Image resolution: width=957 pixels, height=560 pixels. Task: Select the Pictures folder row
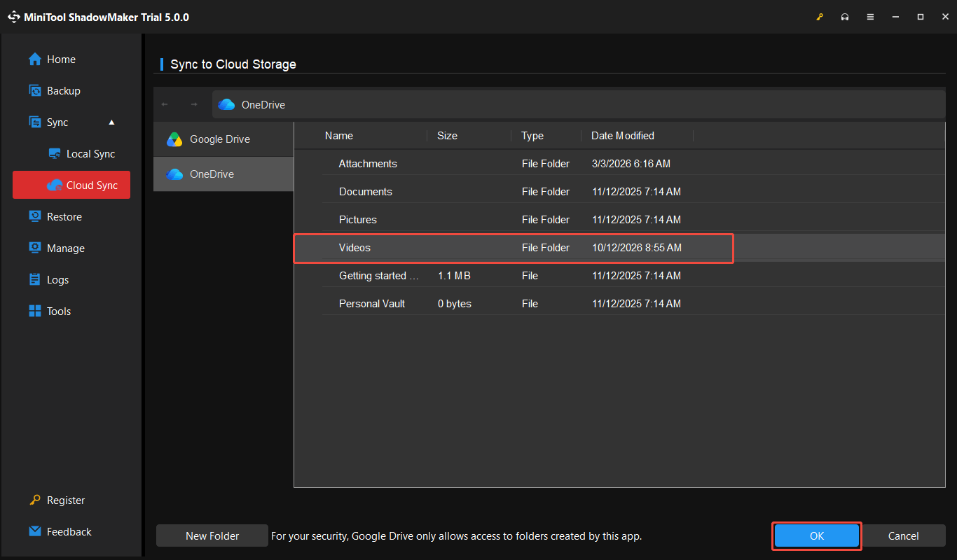click(619, 220)
